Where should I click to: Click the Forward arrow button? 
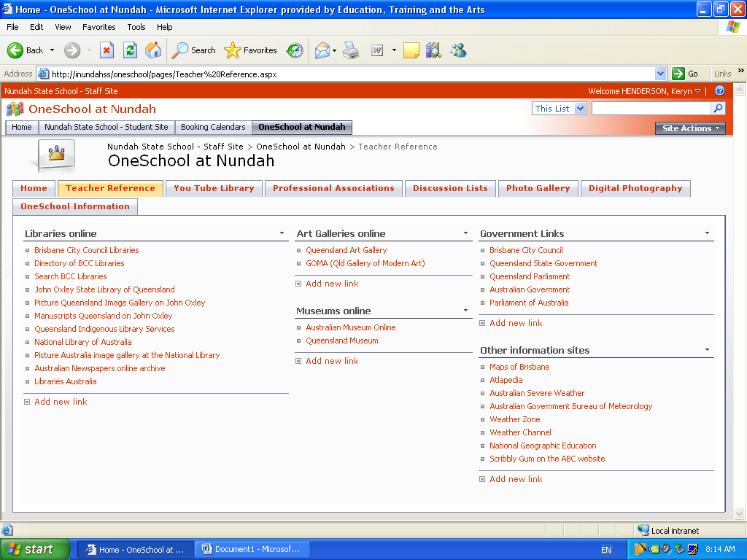pyautogui.click(x=72, y=50)
